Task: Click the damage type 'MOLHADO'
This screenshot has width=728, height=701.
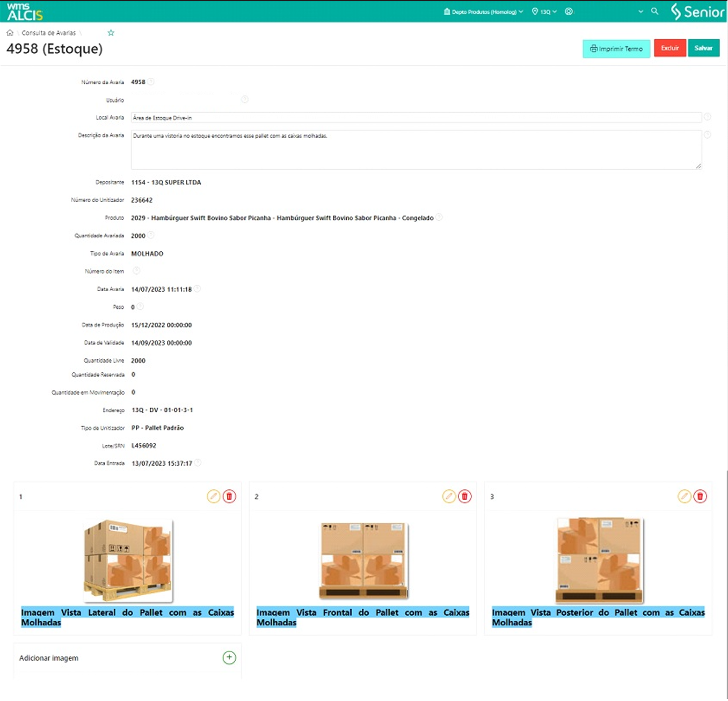Action: point(147,254)
